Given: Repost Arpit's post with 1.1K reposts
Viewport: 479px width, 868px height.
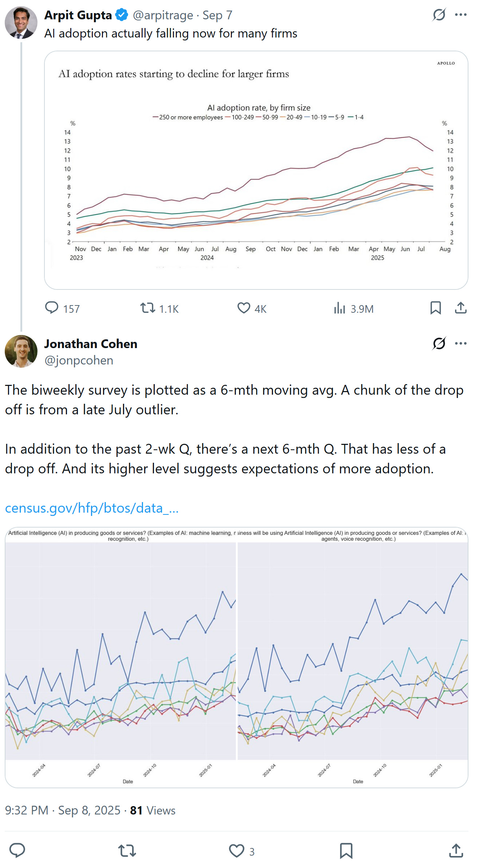Looking at the screenshot, I should click(148, 308).
